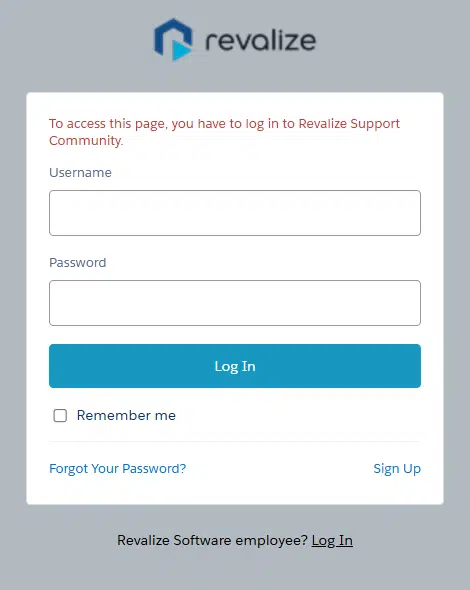Click the revalize wordmark text
This screenshot has width=470, height=590.
[x=260, y=40]
